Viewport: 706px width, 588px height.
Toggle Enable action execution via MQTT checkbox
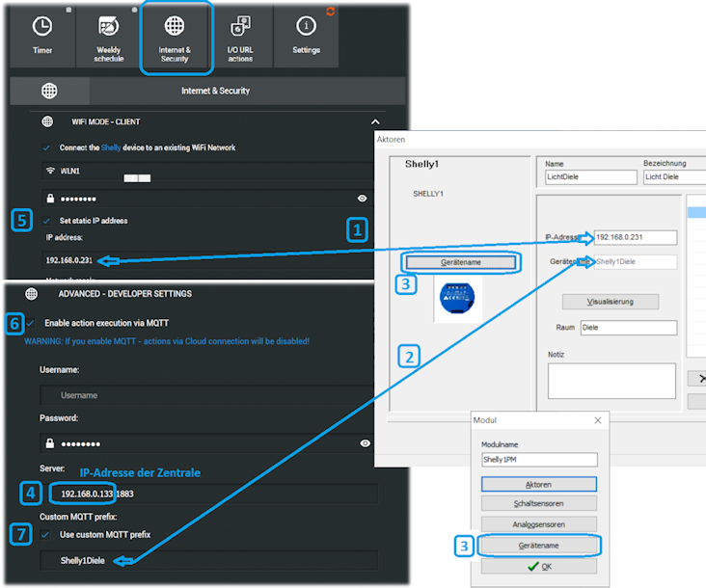click(31, 323)
